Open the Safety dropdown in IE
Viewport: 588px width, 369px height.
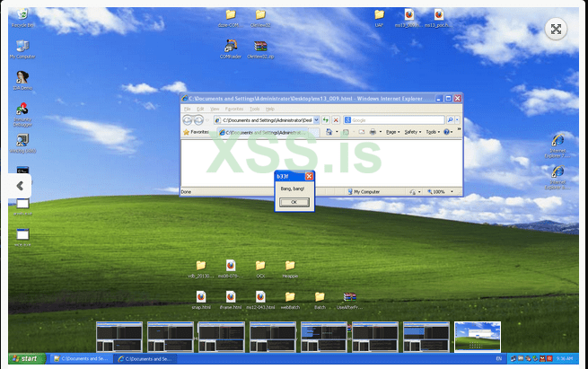click(x=412, y=132)
